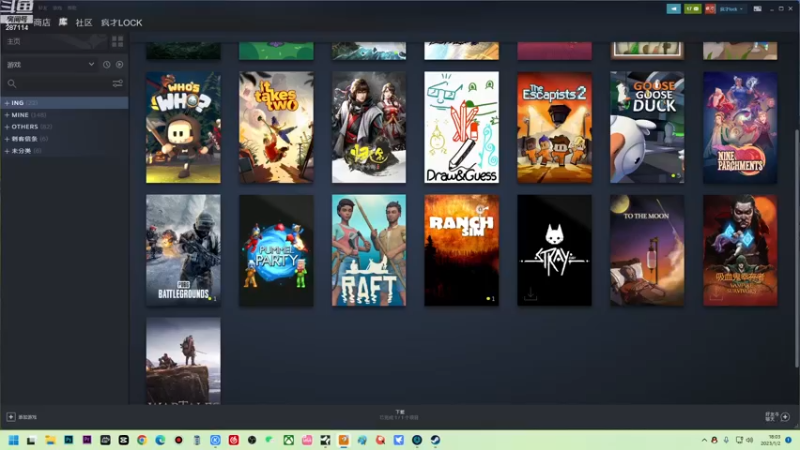Image resolution: width=800 pixels, height=450 pixels.
Task: Open friends and chat icon
Action: (785, 417)
